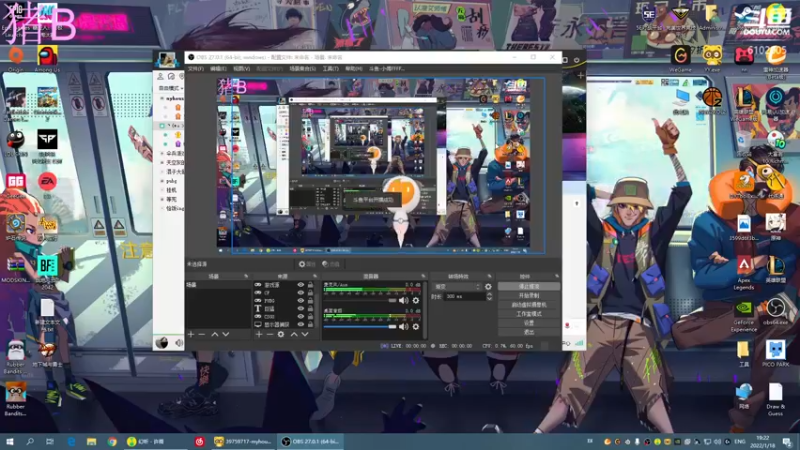Open the BF 2042 desktop icon
The height and width of the screenshot is (450, 800).
(47, 272)
